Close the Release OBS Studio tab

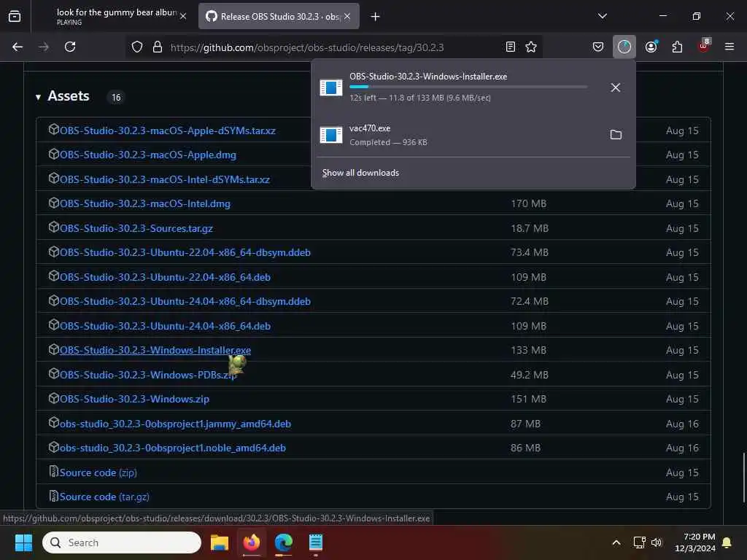tap(347, 16)
